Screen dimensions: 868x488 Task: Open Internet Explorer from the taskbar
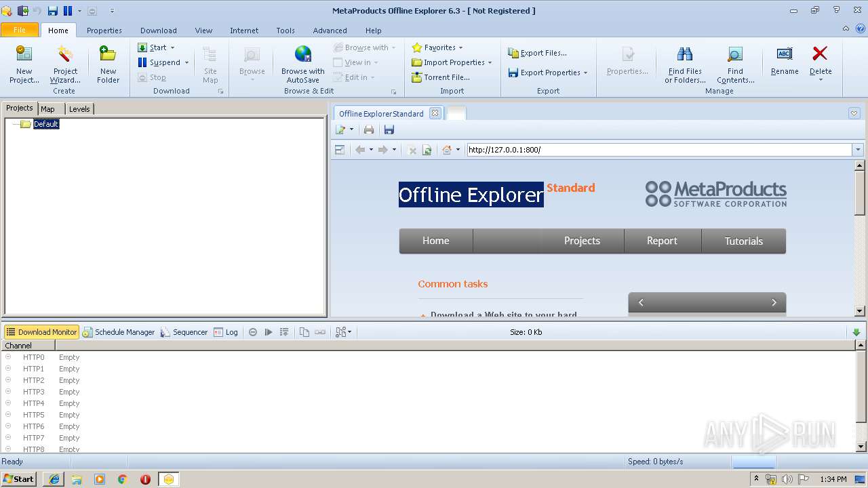point(54,479)
